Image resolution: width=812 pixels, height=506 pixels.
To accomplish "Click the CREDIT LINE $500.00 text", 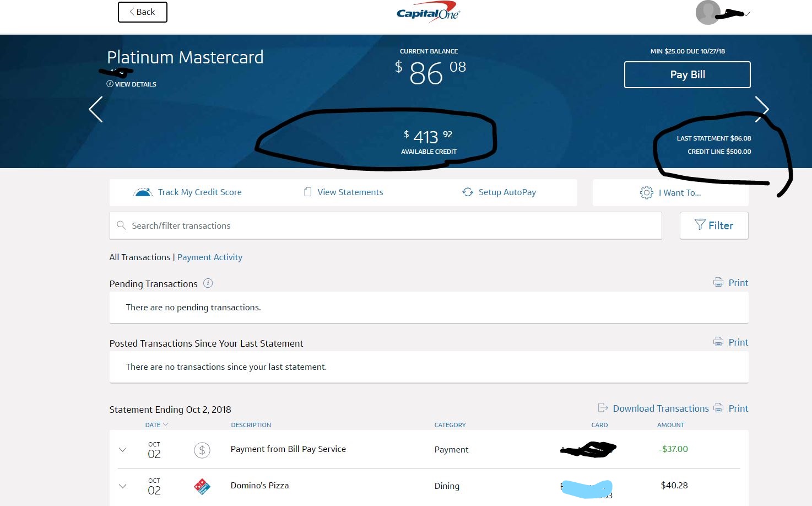I will tap(719, 152).
